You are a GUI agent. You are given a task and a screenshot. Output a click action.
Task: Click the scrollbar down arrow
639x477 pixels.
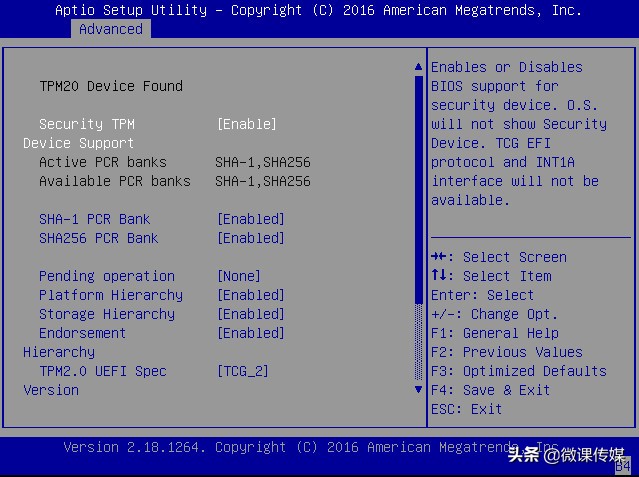tap(418, 389)
